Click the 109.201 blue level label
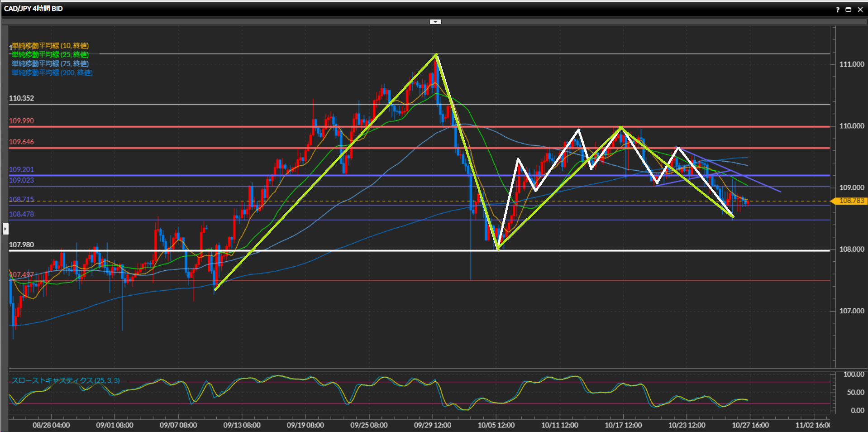This screenshot has height=432, width=868. point(21,169)
